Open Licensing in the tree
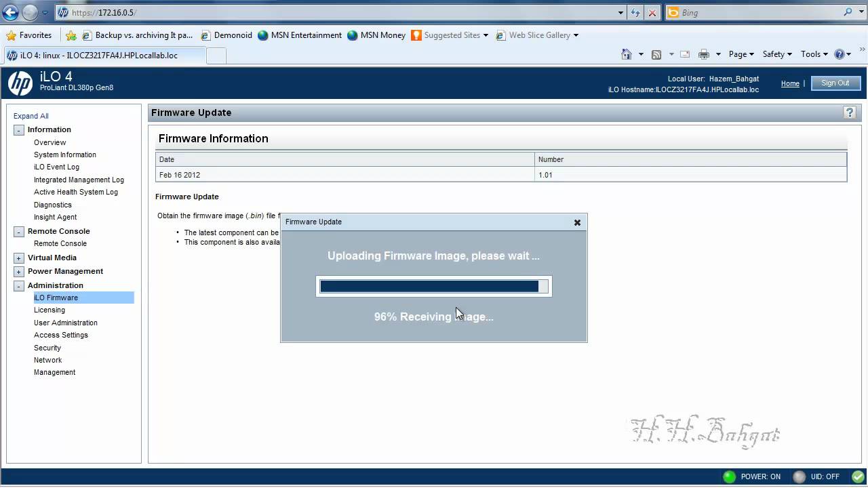 pyautogui.click(x=50, y=310)
